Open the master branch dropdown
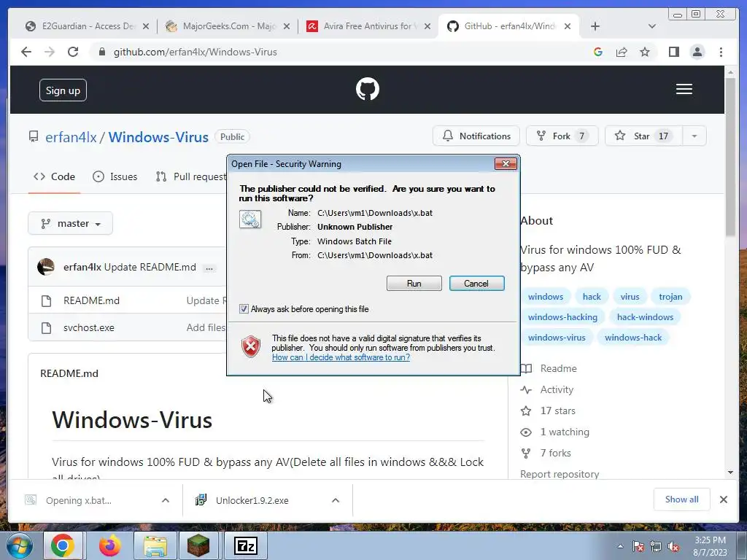The width and height of the screenshot is (747, 560). (71, 223)
